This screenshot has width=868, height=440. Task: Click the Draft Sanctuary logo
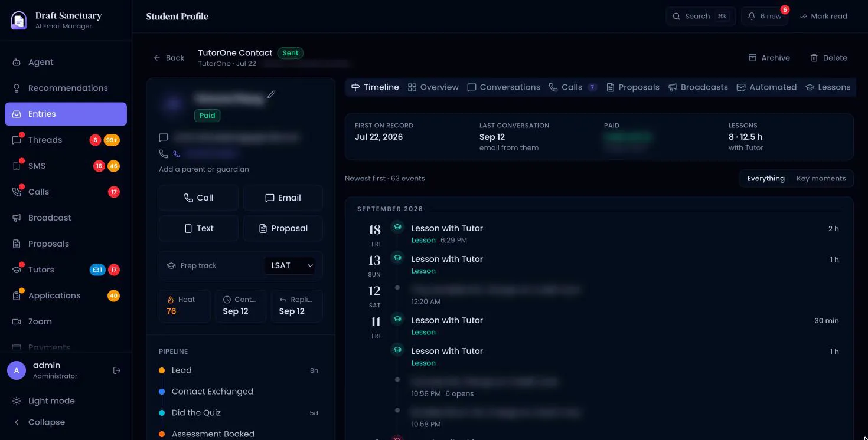(19, 20)
